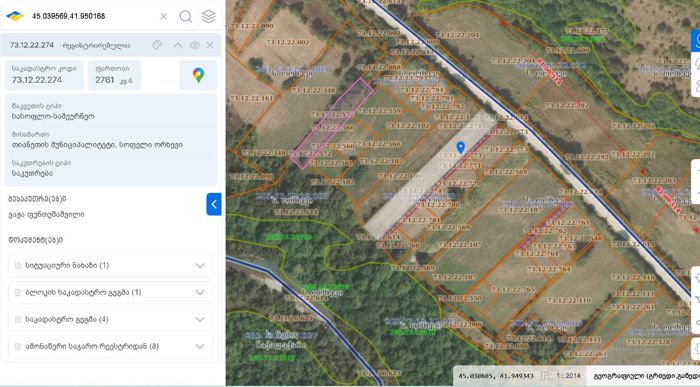Open location in Google Maps

199,75
